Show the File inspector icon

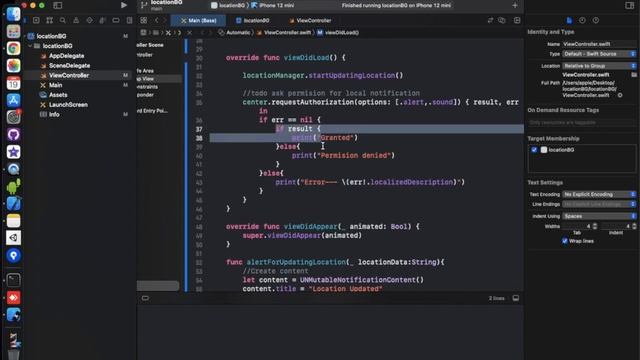569,20
